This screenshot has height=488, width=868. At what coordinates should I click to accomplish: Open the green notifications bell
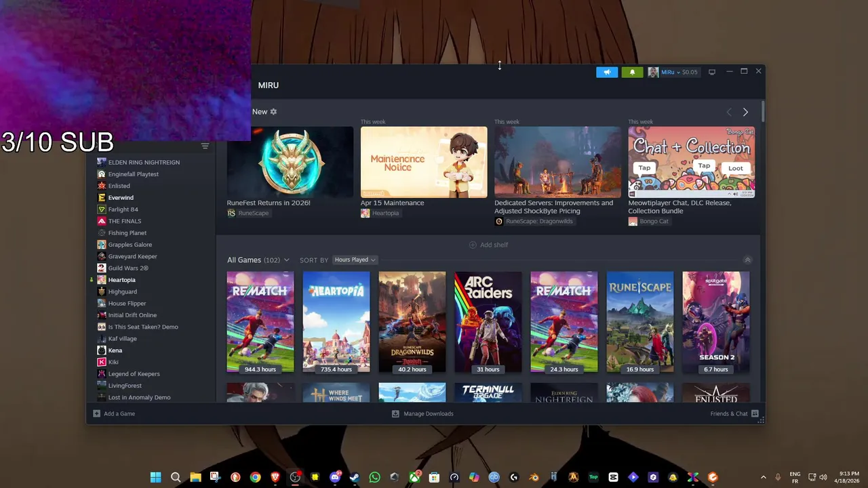click(x=632, y=72)
